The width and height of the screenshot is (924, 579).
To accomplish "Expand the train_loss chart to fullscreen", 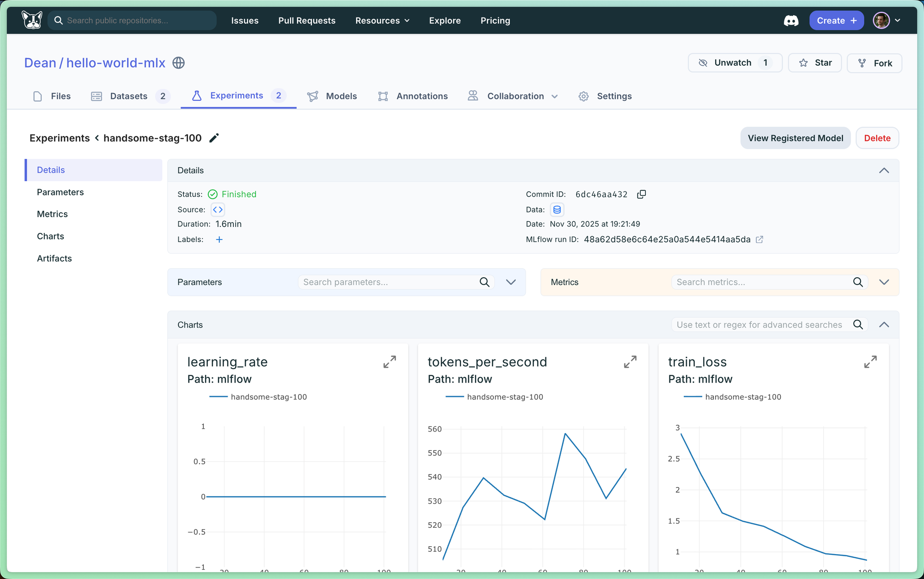I will (x=870, y=362).
